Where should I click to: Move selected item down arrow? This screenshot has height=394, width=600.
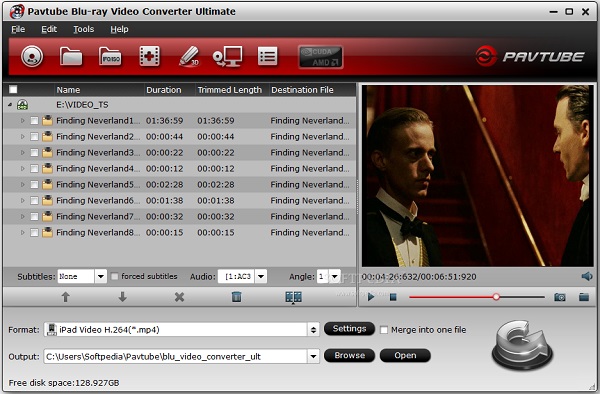tap(122, 297)
